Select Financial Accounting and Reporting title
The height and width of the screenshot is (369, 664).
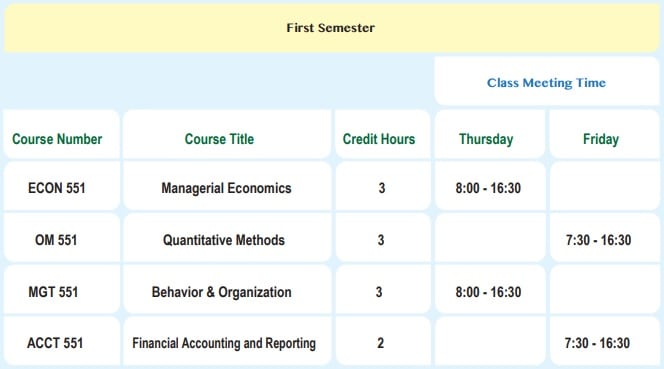(224, 343)
